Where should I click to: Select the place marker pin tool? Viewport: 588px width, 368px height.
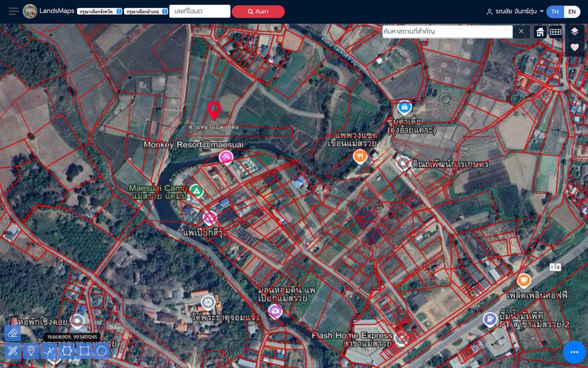31,351
